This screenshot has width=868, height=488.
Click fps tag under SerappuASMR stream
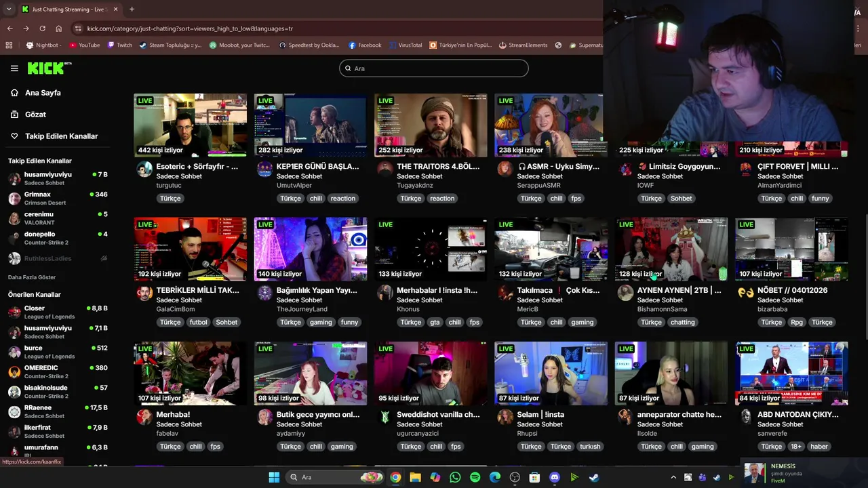[x=576, y=199]
